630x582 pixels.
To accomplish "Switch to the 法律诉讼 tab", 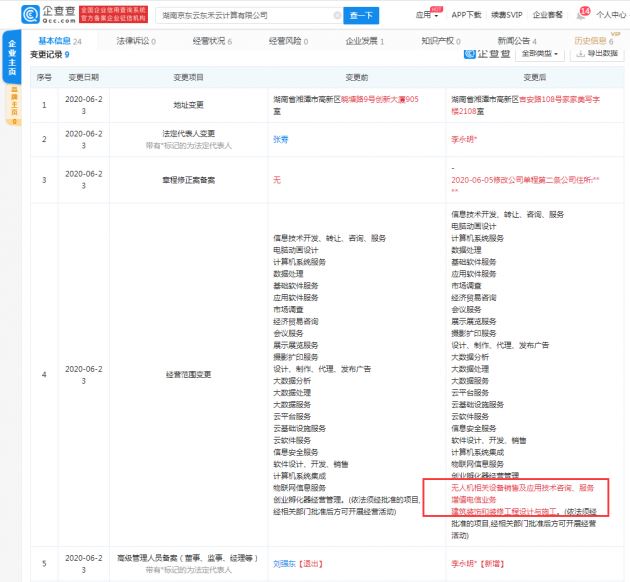I will point(136,41).
